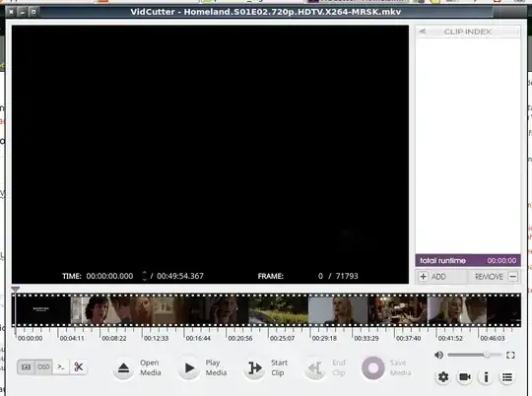The width and height of the screenshot is (532, 396).
Task: Click timeline thumbnail of outdoor green lawn
Action: (x=279, y=310)
